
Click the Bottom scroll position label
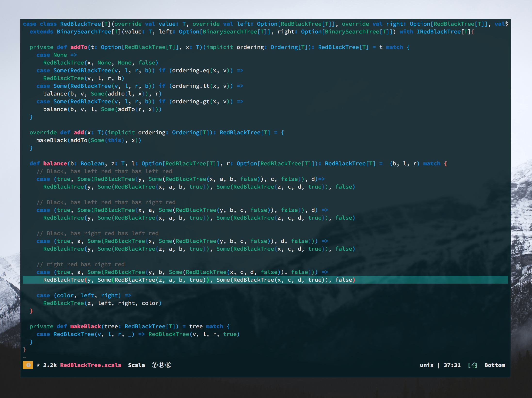495,365
